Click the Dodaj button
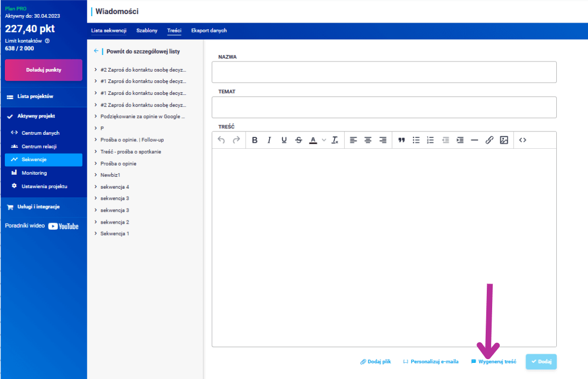The width and height of the screenshot is (588, 379). pos(541,362)
